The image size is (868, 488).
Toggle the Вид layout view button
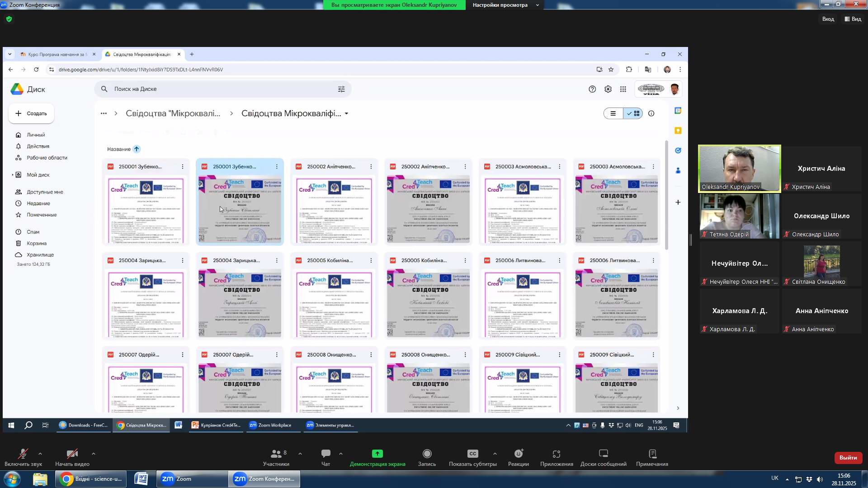[853, 19]
